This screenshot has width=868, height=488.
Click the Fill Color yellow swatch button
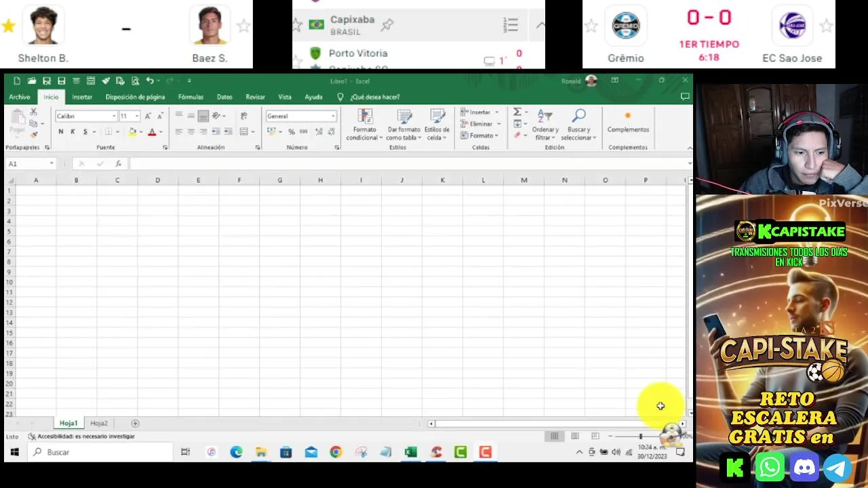[132, 131]
